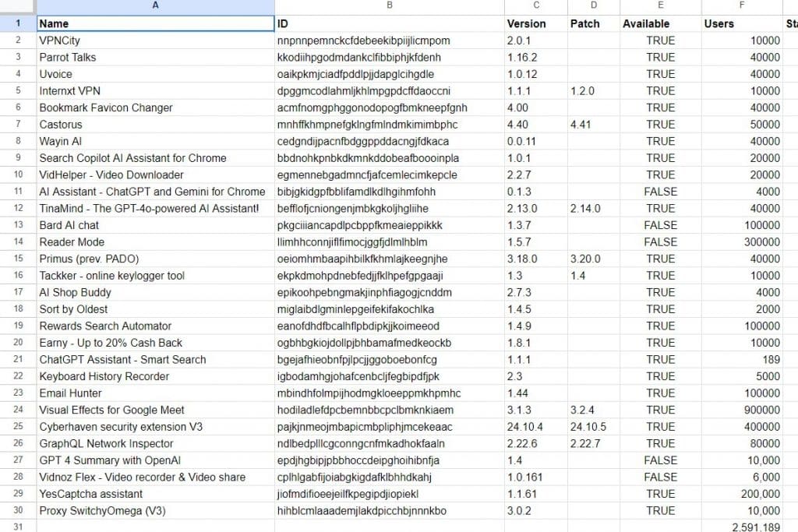Click the select-all corner box

point(18,6)
